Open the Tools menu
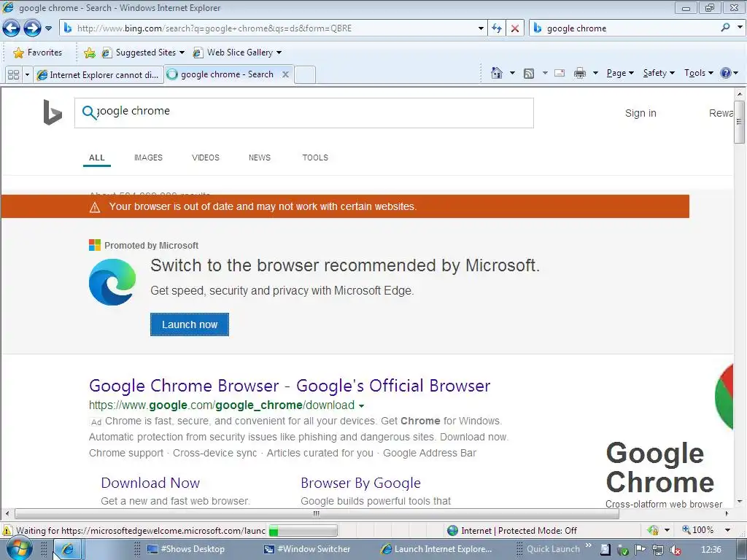Viewport: 747px width, 560px height. click(x=699, y=73)
